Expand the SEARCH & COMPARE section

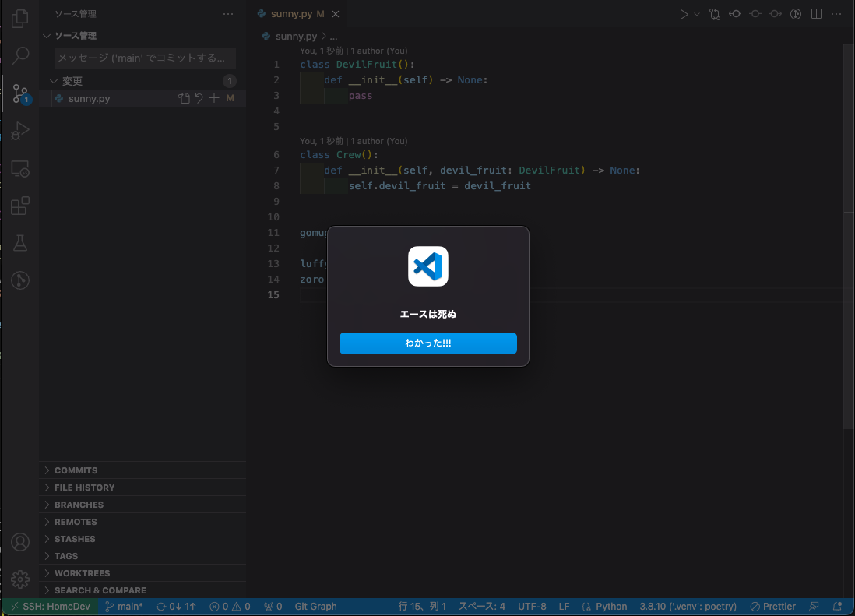142,590
